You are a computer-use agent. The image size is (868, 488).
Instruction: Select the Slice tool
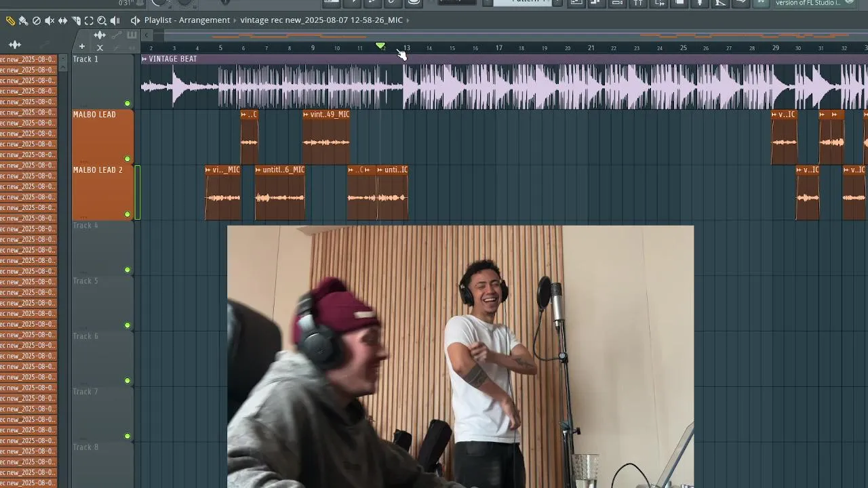point(76,20)
